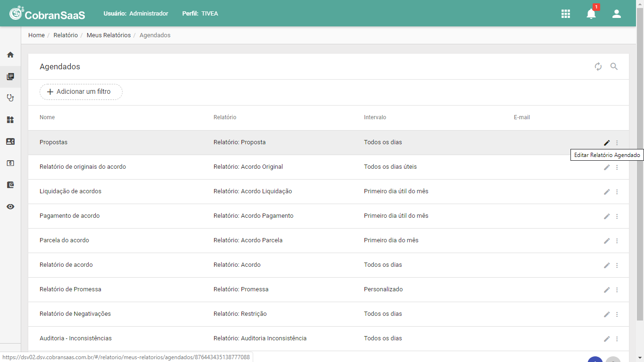Screen dimensions: 644x362
Task: Click 'Usuário: Administrador' header text
Action: 136,14
